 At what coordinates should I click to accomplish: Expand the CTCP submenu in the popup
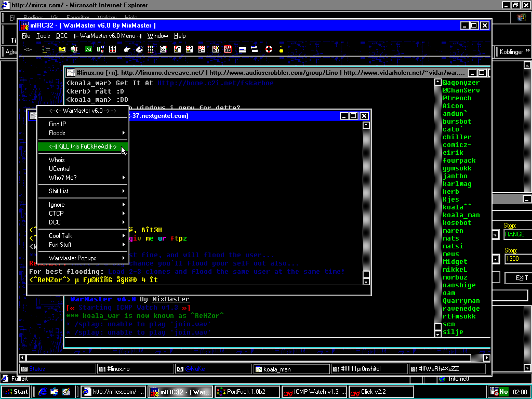83,214
